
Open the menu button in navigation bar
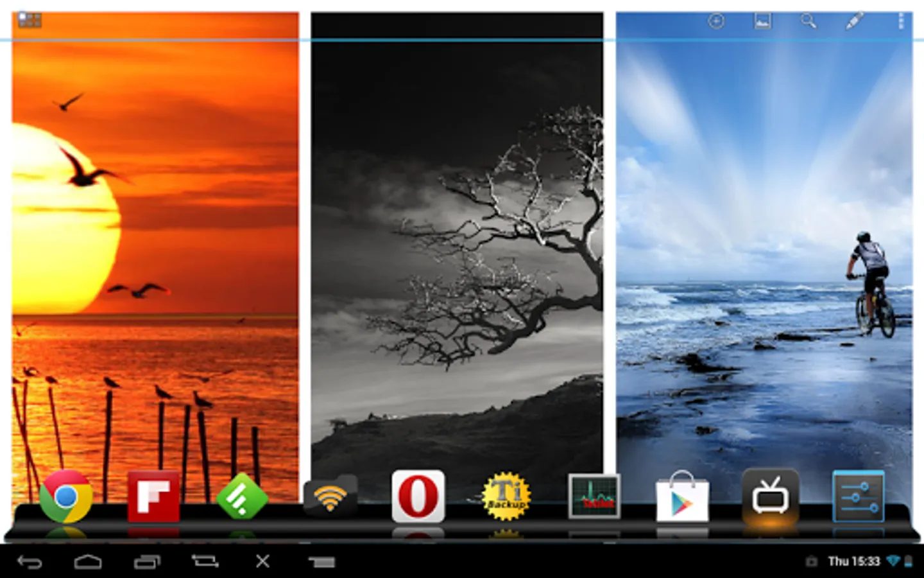[x=321, y=562]
